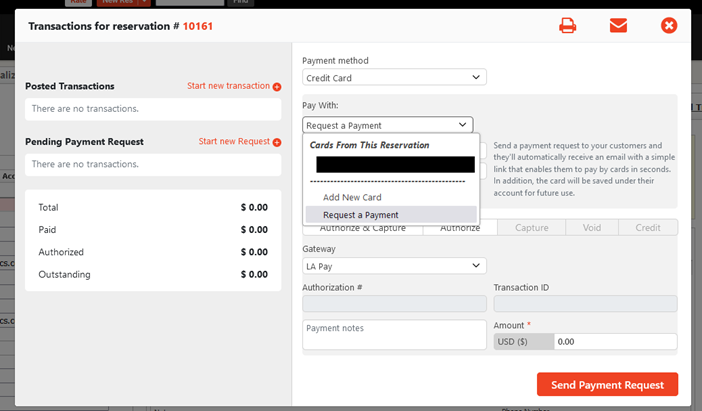
Task: Click plus icon beside Start new transaction
Action: pyautogui.click(x=277, y=87)
